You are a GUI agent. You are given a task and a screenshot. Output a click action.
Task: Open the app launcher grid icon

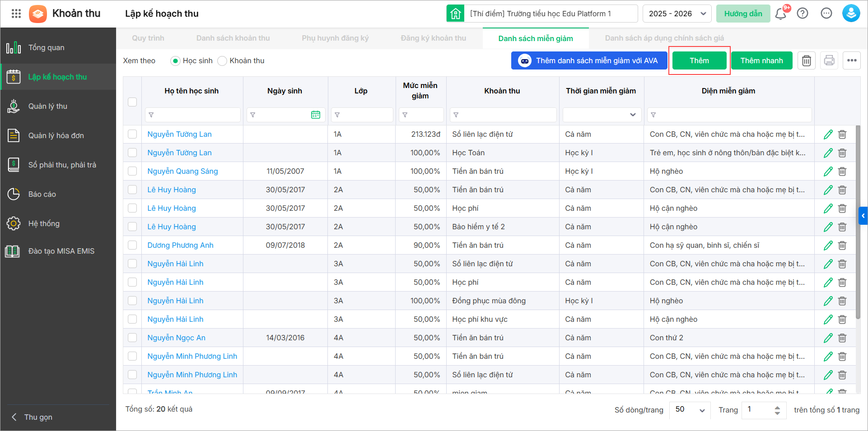(x=16, y=14)
